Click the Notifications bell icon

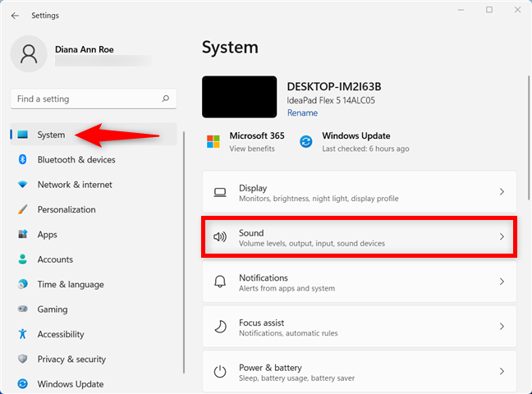(220, 282)
